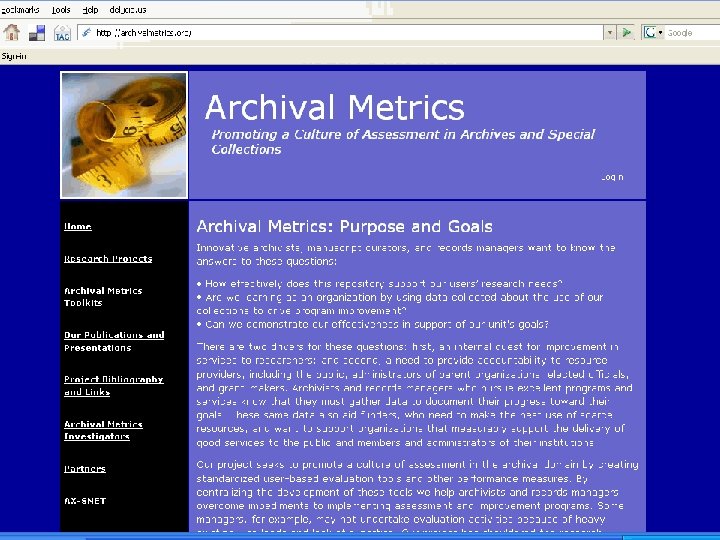The image size is (720, 540).
Task: Go to the Home sidebar link
Action: click(x=78, y=226)
